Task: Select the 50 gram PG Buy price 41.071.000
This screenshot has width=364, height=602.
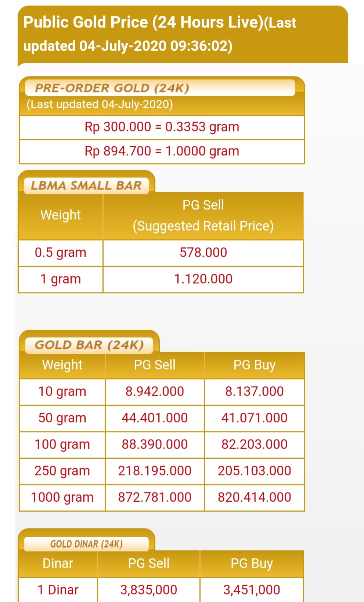Action: [255, 418]
